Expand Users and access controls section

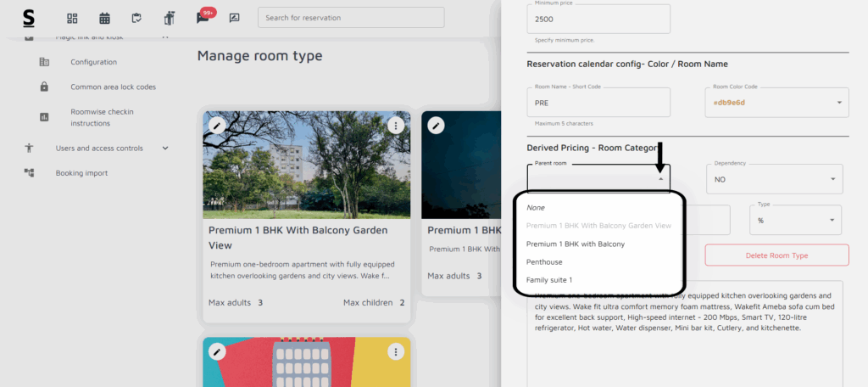coord(165,148)
